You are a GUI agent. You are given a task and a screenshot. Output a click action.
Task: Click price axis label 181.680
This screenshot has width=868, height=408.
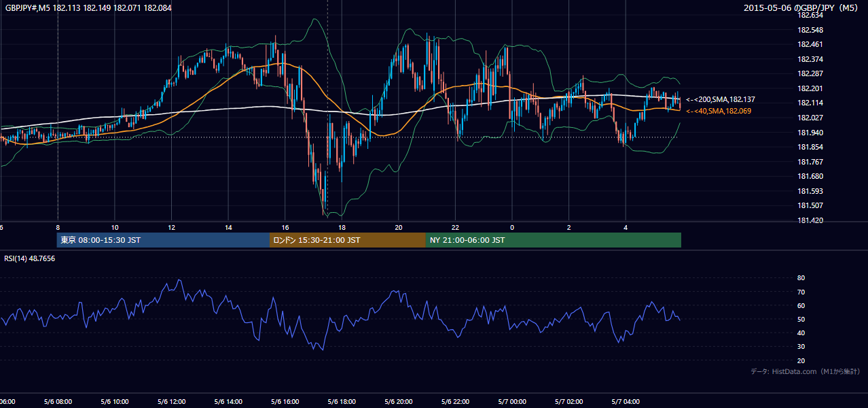tap(809, 176)
